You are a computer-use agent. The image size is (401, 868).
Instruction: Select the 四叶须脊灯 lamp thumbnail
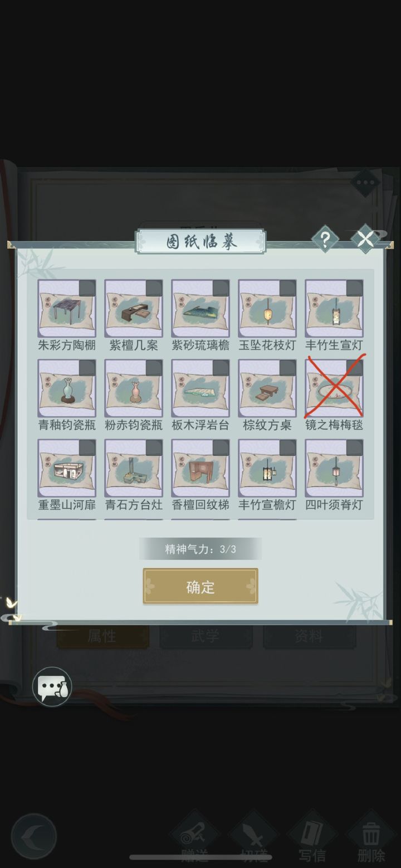click(334, 468)
